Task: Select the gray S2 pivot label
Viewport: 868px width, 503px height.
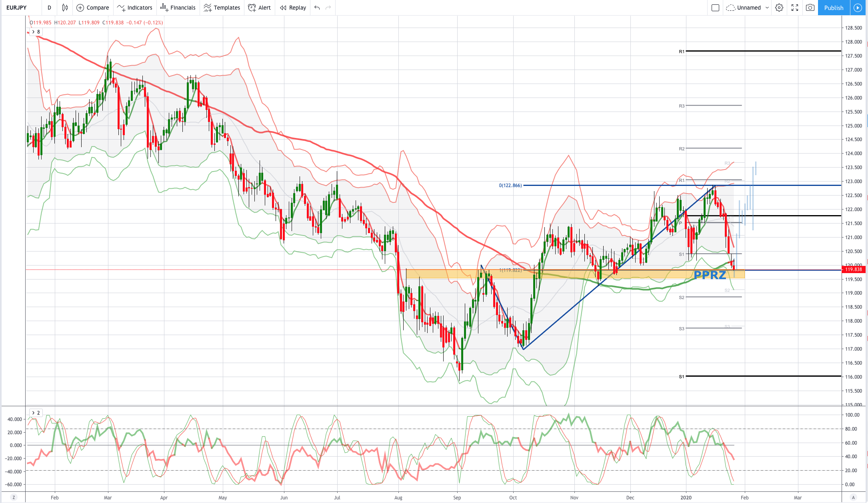Action: pyautogui.click(x=682, y=297)
